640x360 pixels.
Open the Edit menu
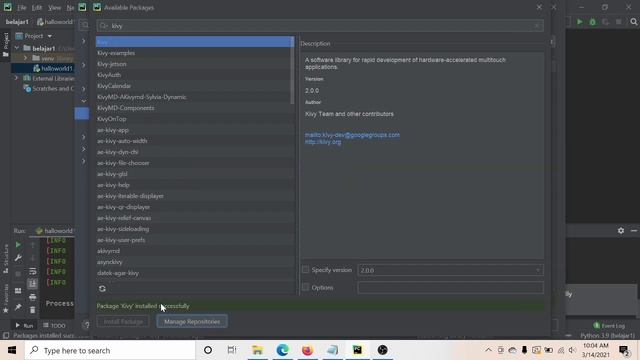37,8
